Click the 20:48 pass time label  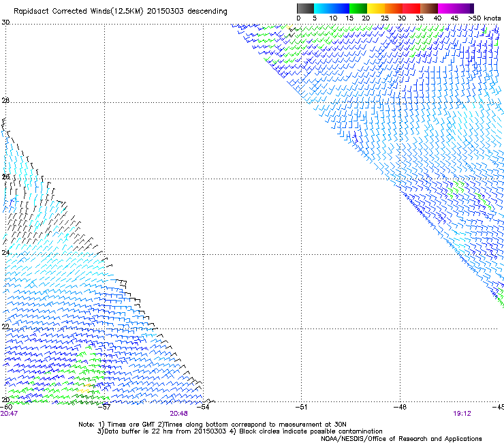tap(178, 414)
